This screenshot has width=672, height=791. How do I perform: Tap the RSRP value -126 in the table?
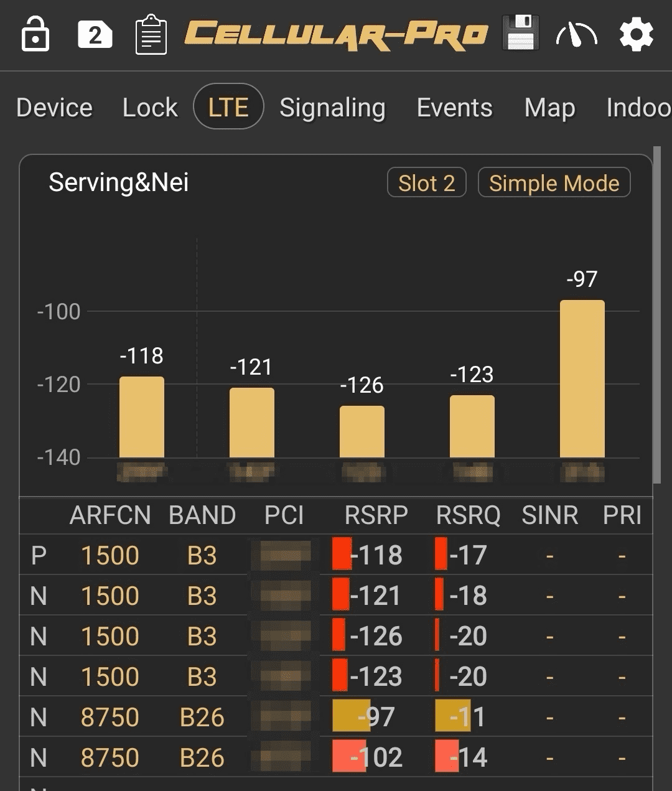pos(376,636)
